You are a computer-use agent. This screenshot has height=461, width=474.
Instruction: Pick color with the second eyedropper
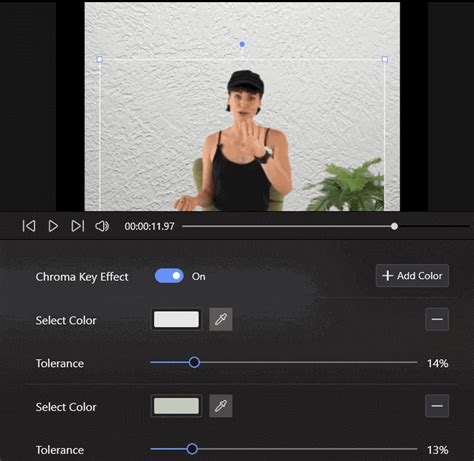point(221,406)
